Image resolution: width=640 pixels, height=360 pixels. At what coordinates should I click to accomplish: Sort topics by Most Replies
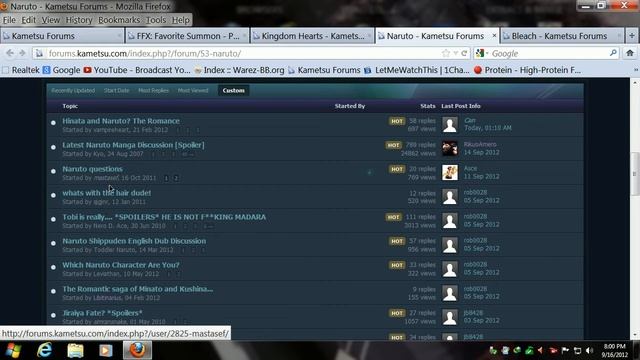tap(153, 91)
